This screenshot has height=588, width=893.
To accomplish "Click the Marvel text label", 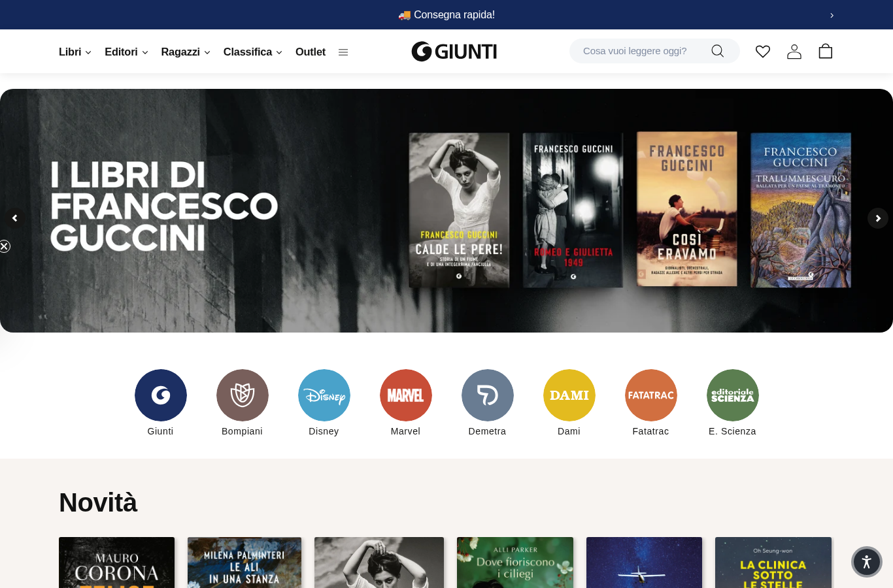I will (406, 431).
